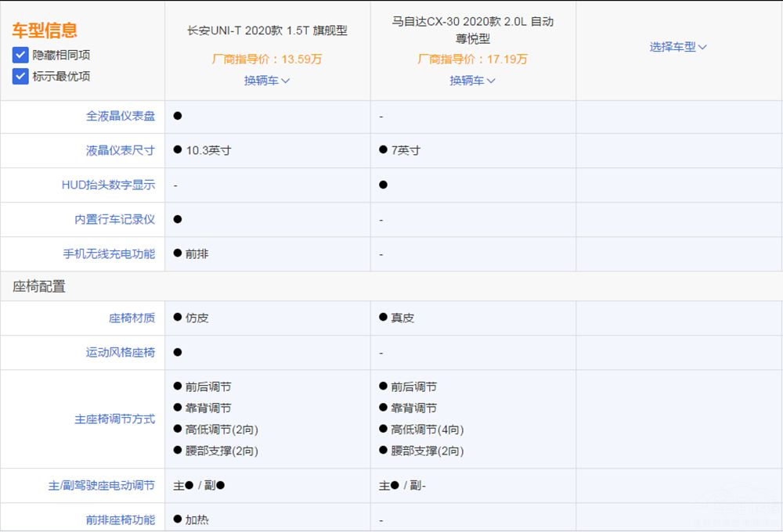Click the 液晶仪表尺寸 label
This screenshot has height=532, width=783.
tap(121, 150)
